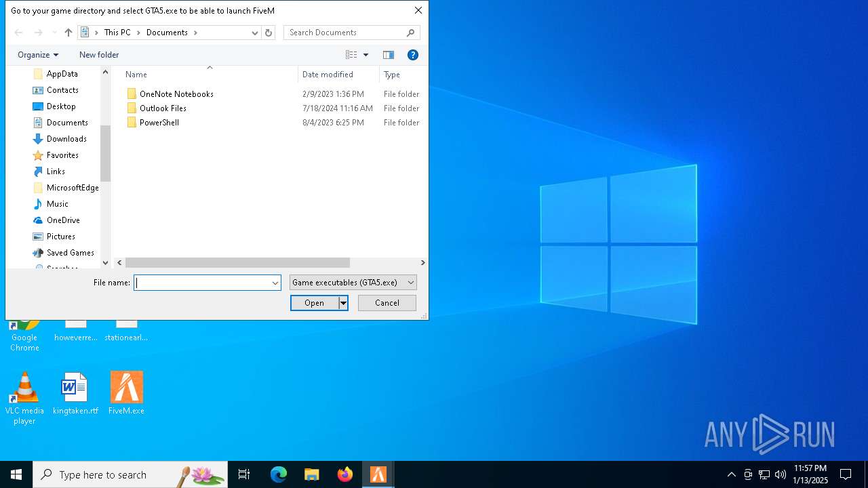Select AppData in the navigation pane
This screenshot has height=488, width=868.
coord(62,74)
